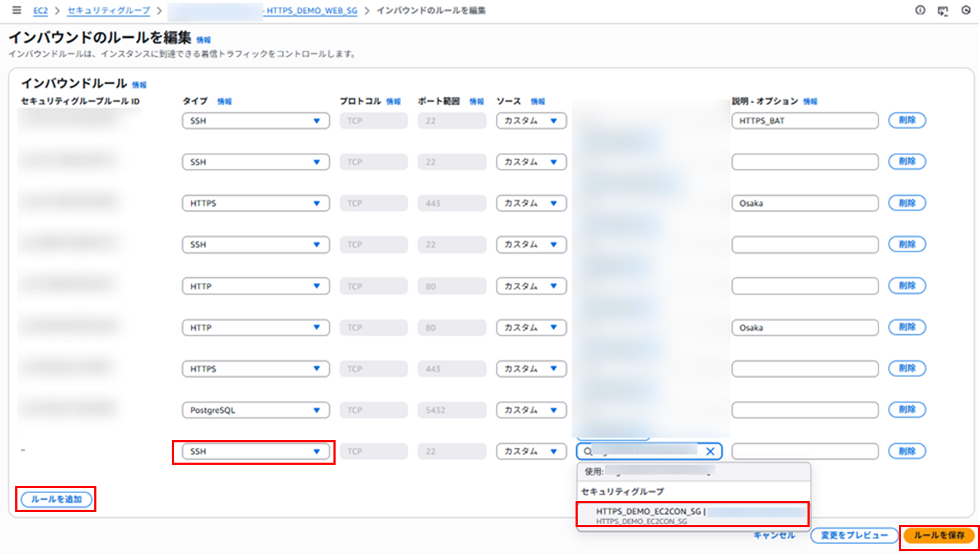Go to EC2 breadcrumb link

click(x=41, y=11)
